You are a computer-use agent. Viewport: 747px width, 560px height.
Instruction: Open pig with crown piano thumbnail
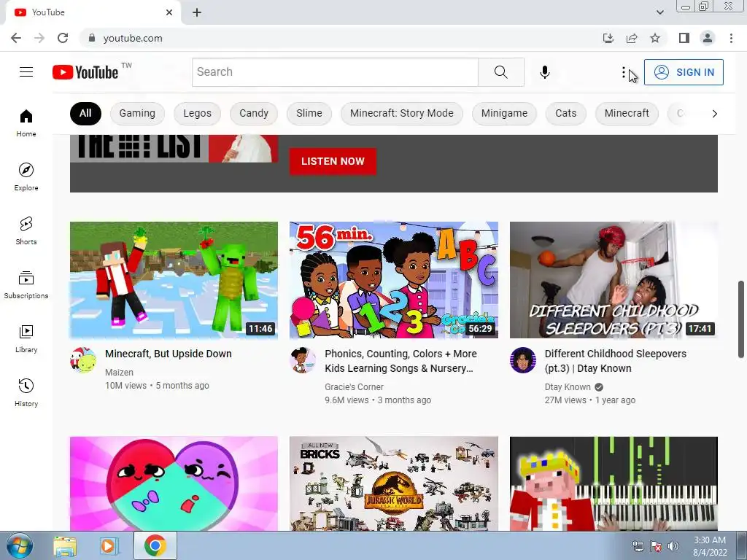614,483
